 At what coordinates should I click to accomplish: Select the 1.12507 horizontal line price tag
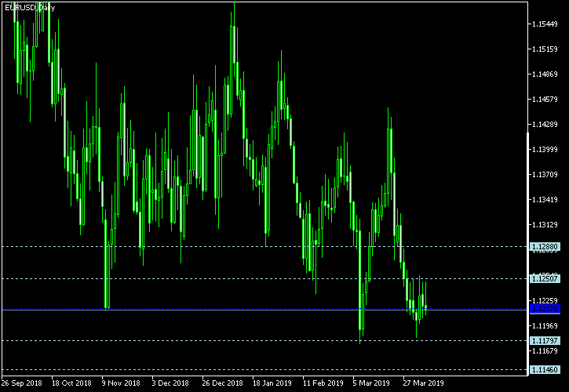click(545, 278)
